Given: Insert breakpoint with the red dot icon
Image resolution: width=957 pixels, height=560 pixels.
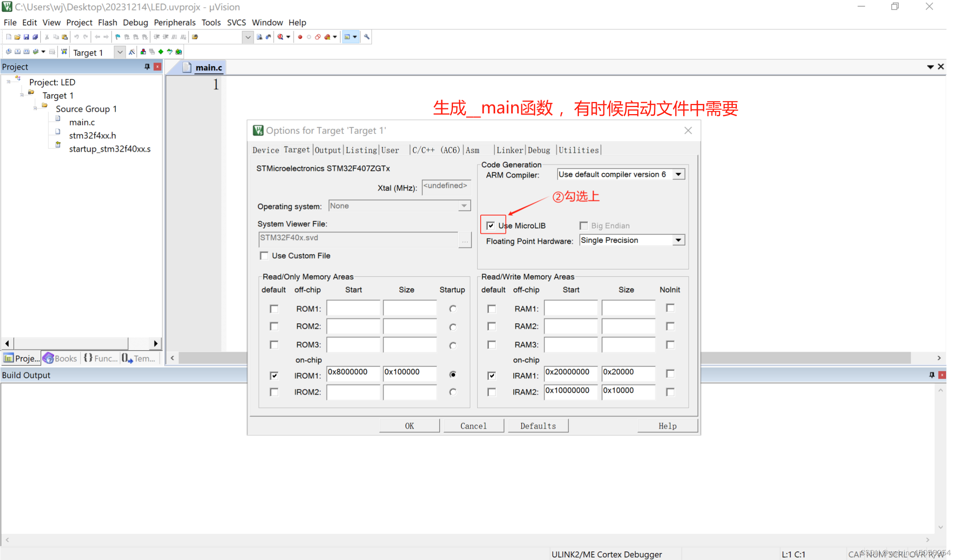Looking at the screenshot, I should coord(300,37).
